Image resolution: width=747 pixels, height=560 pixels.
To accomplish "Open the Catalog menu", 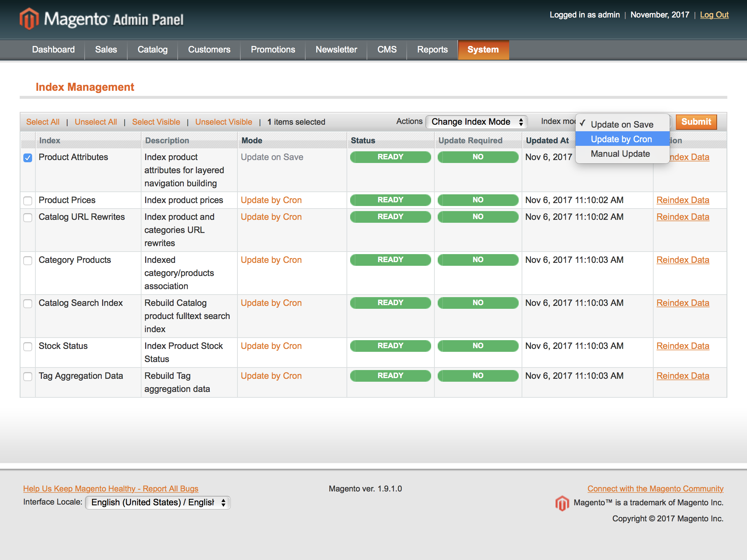I will (x=152, y=50).
